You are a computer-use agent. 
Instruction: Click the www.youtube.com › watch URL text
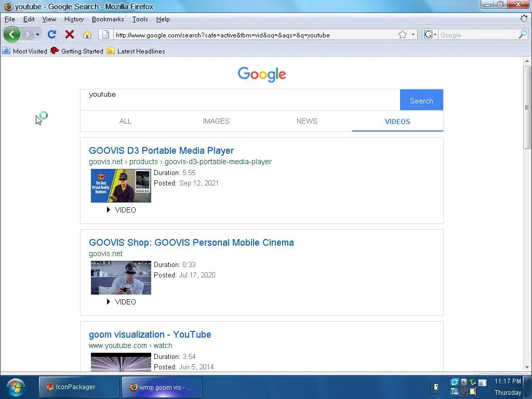pyautogui.click(x=130, y=345)
